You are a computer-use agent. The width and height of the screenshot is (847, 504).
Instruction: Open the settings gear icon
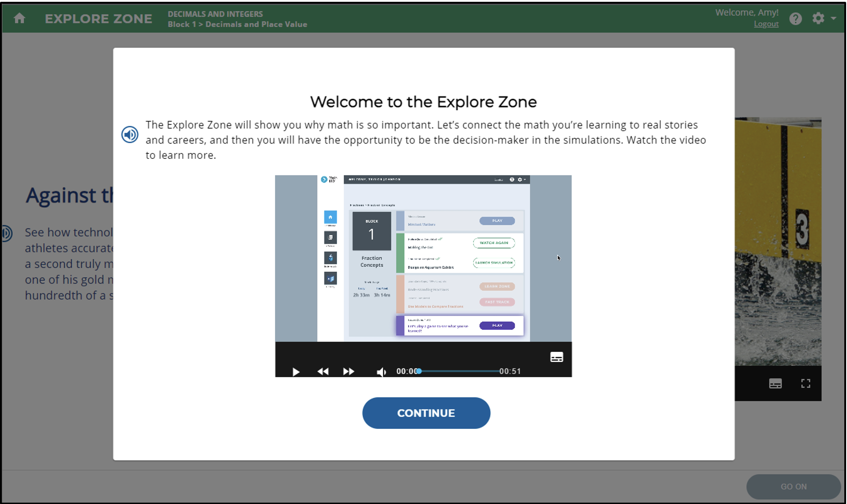818,18
